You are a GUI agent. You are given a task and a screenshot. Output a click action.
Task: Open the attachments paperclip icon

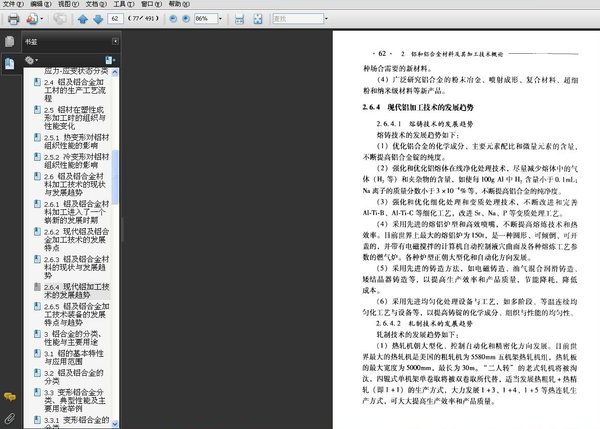point(10,418)
